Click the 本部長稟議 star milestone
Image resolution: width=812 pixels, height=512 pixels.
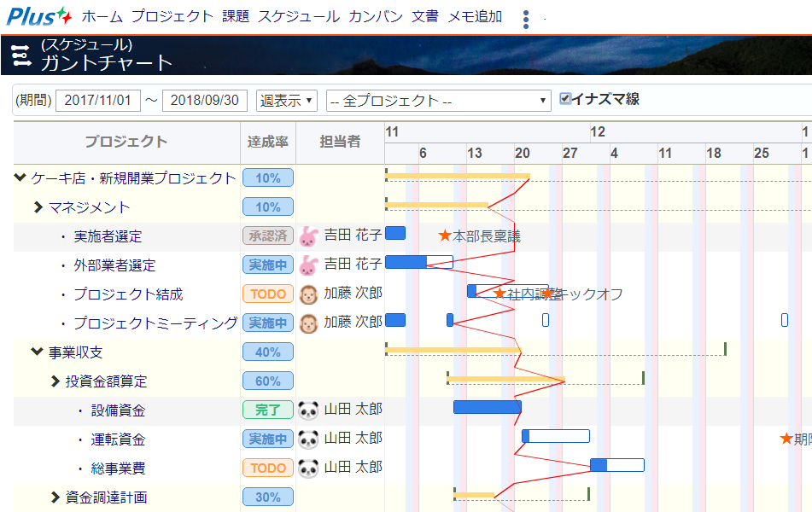(444, 236)
